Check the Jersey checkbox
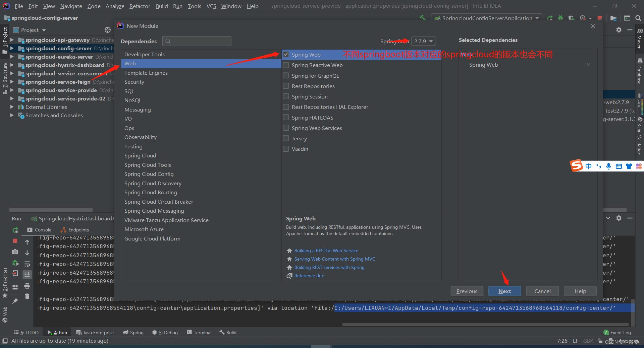 click(286, 138)
